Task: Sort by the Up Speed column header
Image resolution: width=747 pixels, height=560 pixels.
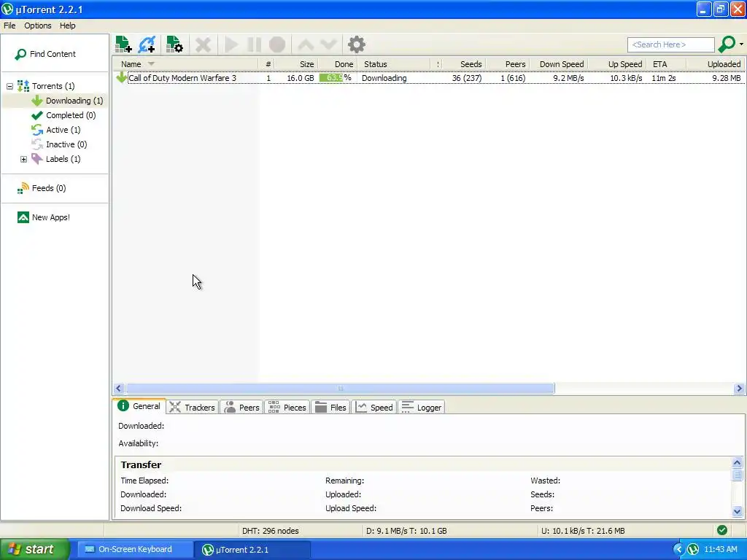Action: 617,64
